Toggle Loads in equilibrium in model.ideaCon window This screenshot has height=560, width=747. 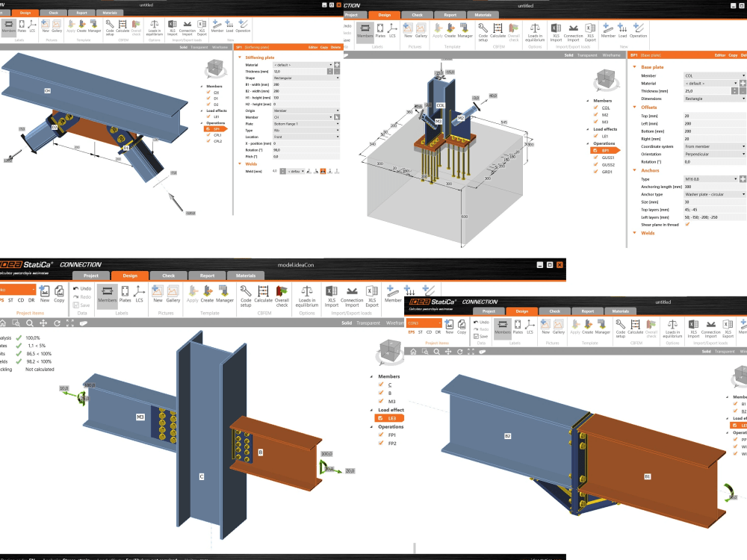pyautogui.click(x=307, y=296)
